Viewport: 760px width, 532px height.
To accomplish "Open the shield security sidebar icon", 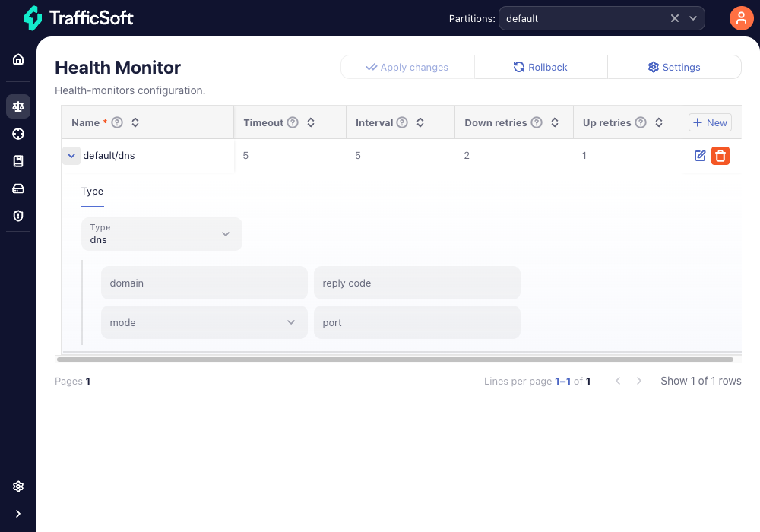I will 18,216.
